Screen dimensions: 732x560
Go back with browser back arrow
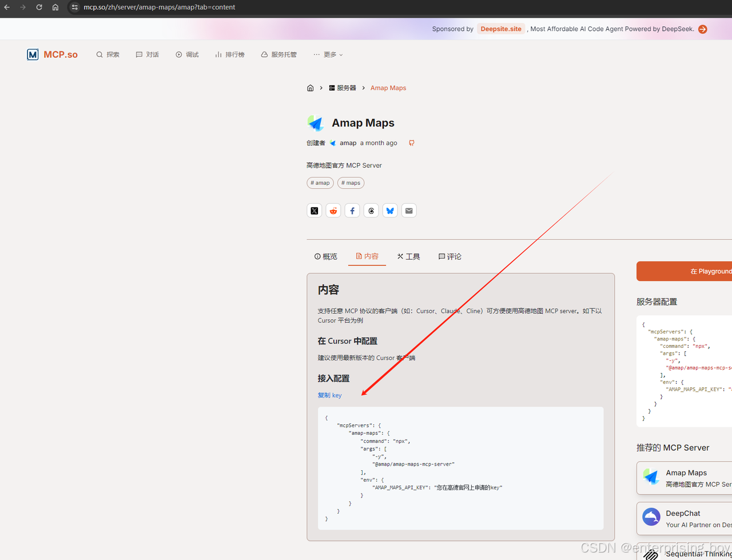pos(7,7)
